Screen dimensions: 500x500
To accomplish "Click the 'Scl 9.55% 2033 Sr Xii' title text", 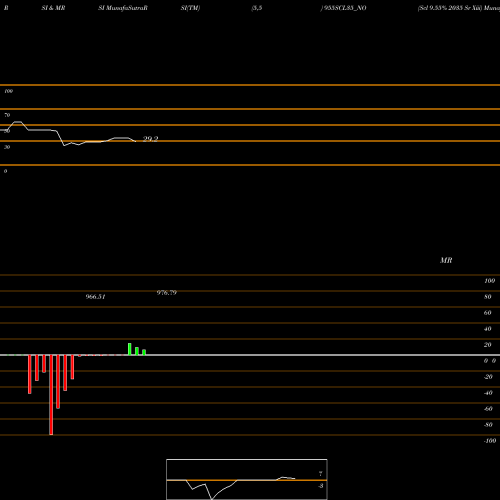I will (x=450, y=8).
